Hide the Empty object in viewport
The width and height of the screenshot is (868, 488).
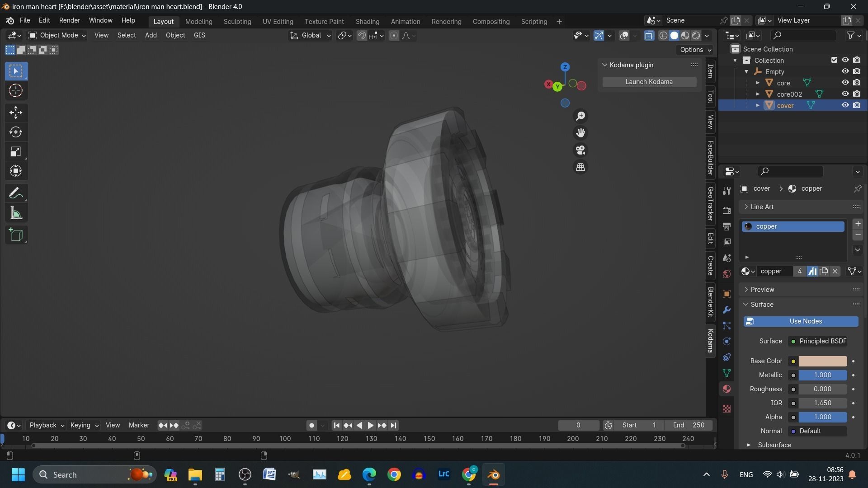tap(845, 71)
